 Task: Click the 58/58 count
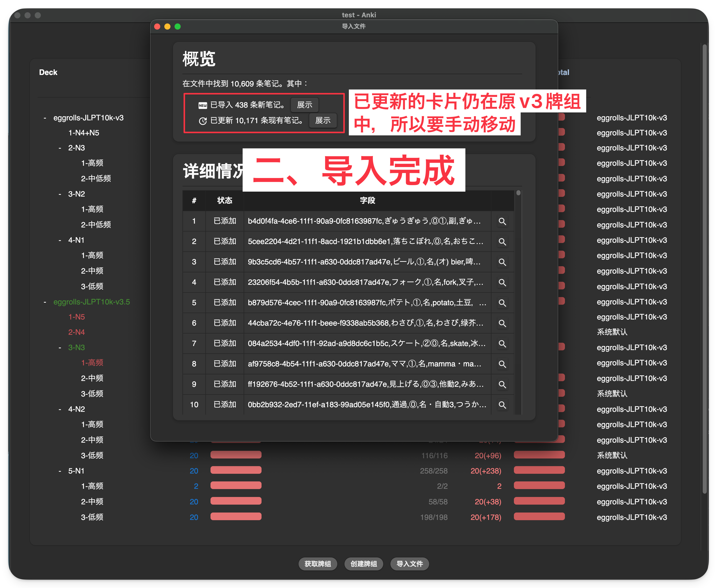pyautogui.click(x=438, y=502)
